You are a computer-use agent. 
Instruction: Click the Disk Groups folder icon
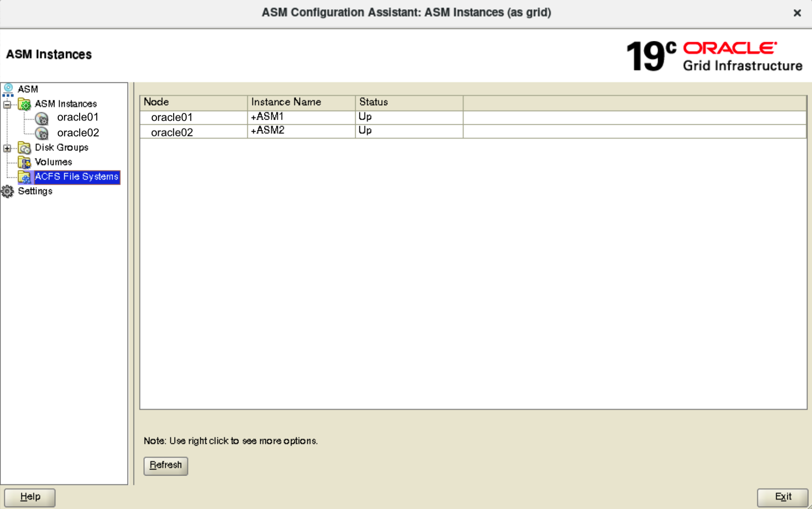(x=24, y=148)
